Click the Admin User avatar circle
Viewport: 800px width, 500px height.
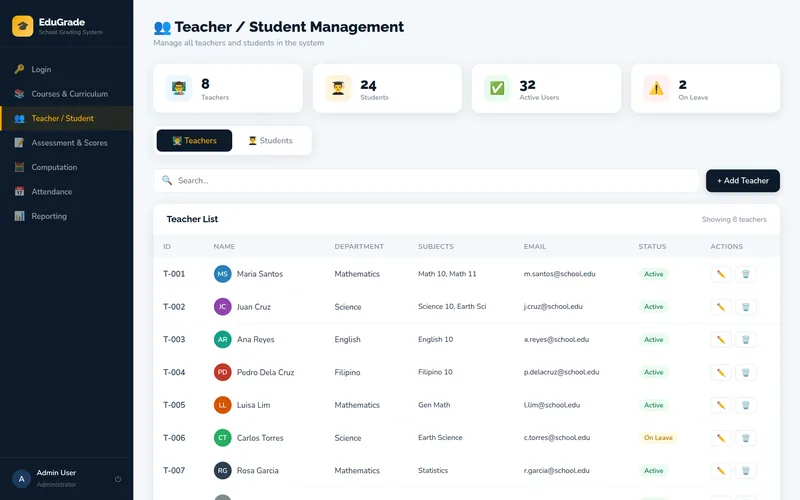click(21, 479)
